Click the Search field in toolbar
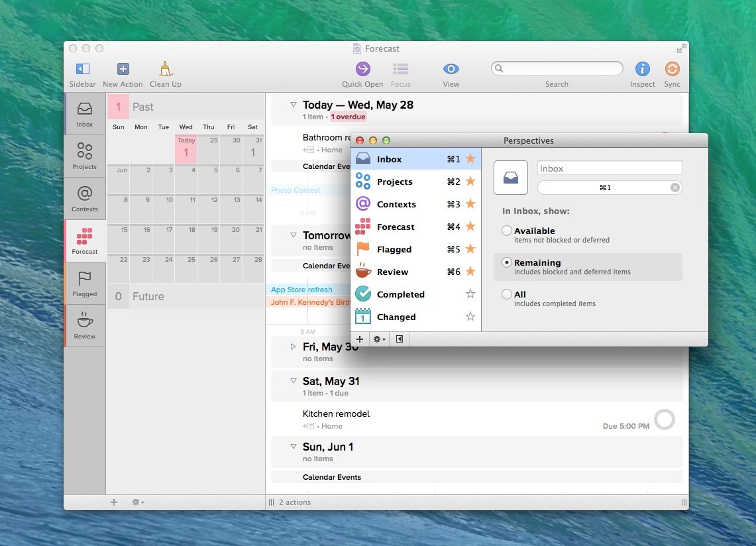 pyautogui.click(x=557, y=68)
